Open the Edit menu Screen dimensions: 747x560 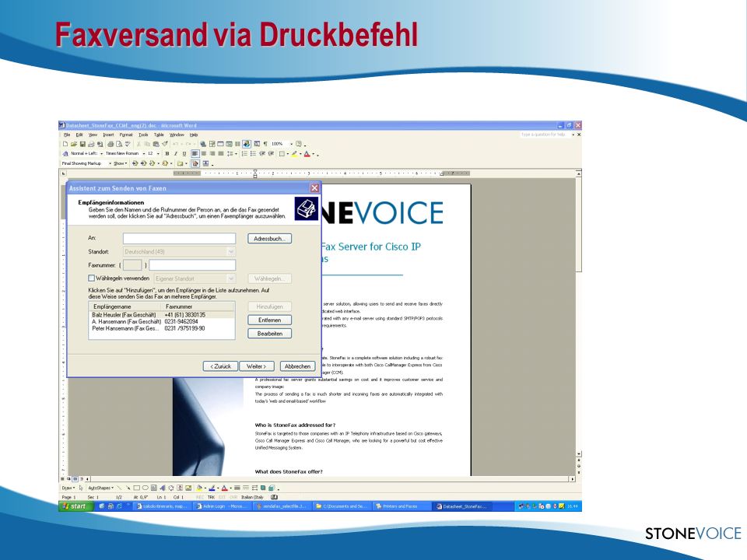pos(79,135)
